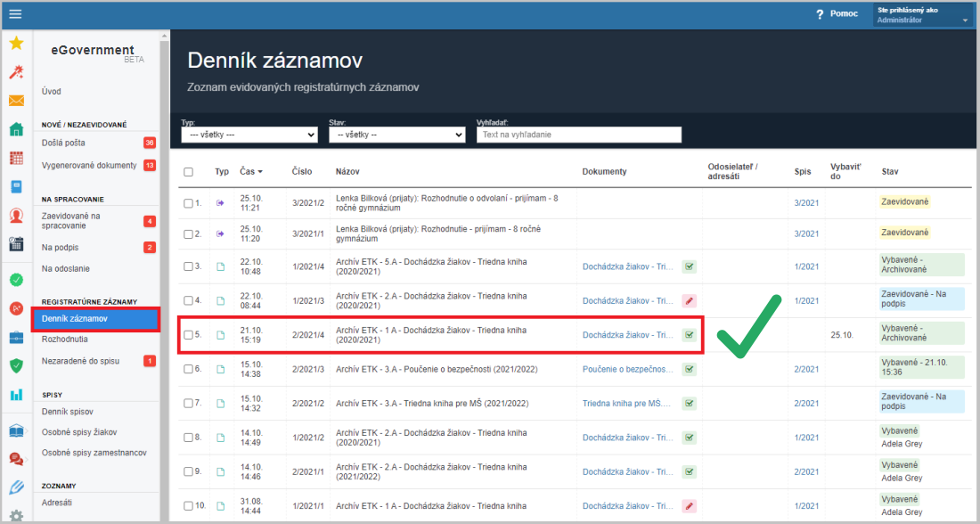The image size is (980, 524).
Task: Open spis link 3/2021 in row 1
Action: coord(806,203)
